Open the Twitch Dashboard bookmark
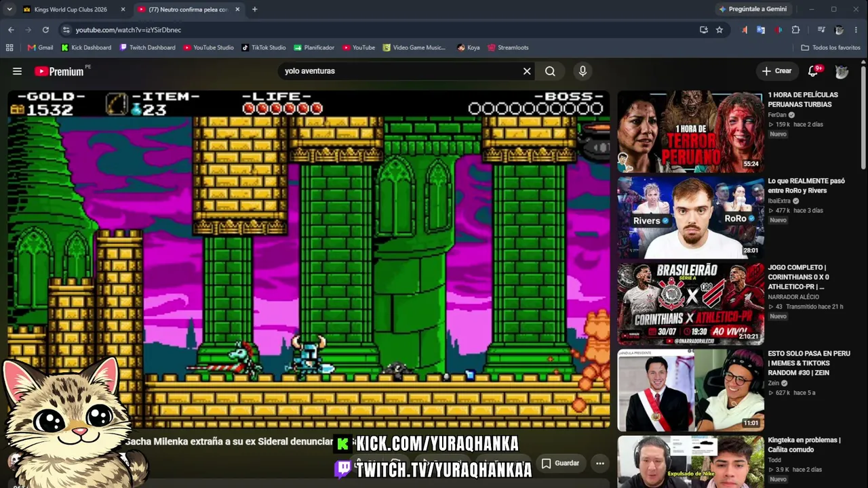868x488 pixels. (147, 47)
